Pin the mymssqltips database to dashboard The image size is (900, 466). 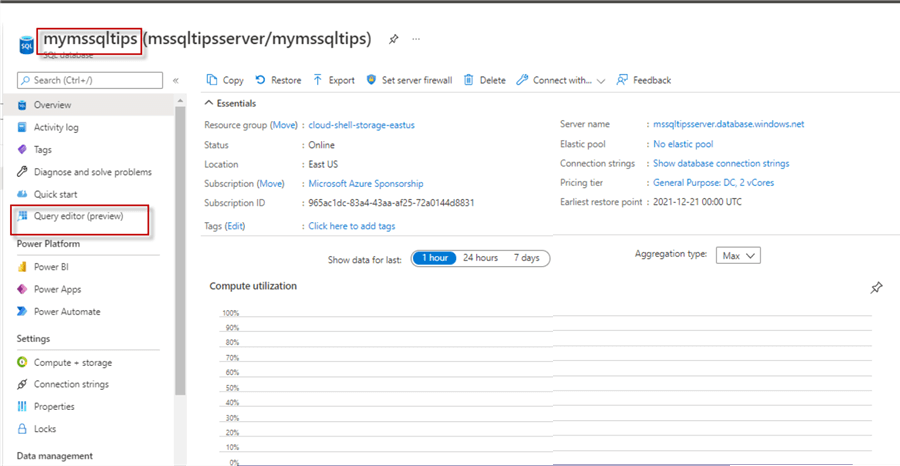pos(393,40)
